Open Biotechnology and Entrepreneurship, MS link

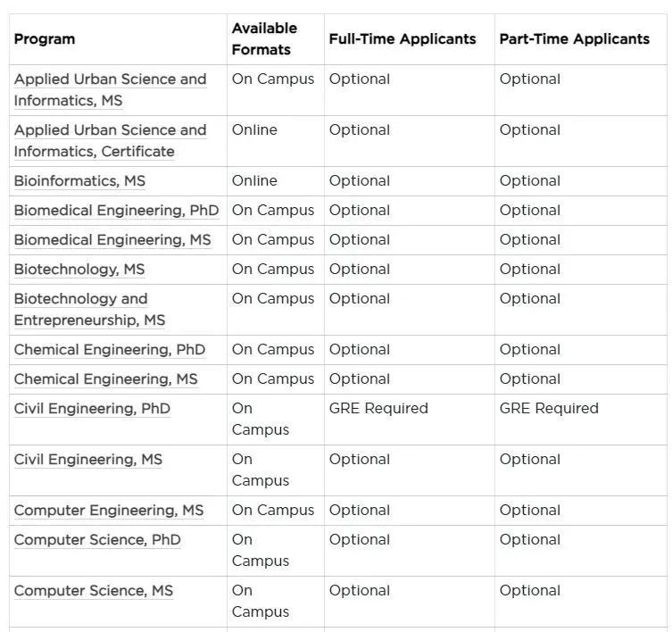click(89, 309)
